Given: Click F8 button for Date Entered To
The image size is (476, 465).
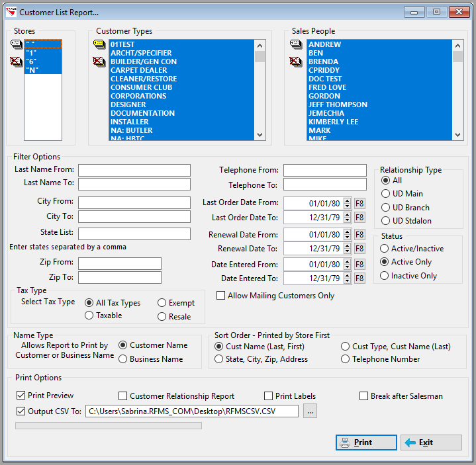Looking at the screenshot, I should [359, 278].
